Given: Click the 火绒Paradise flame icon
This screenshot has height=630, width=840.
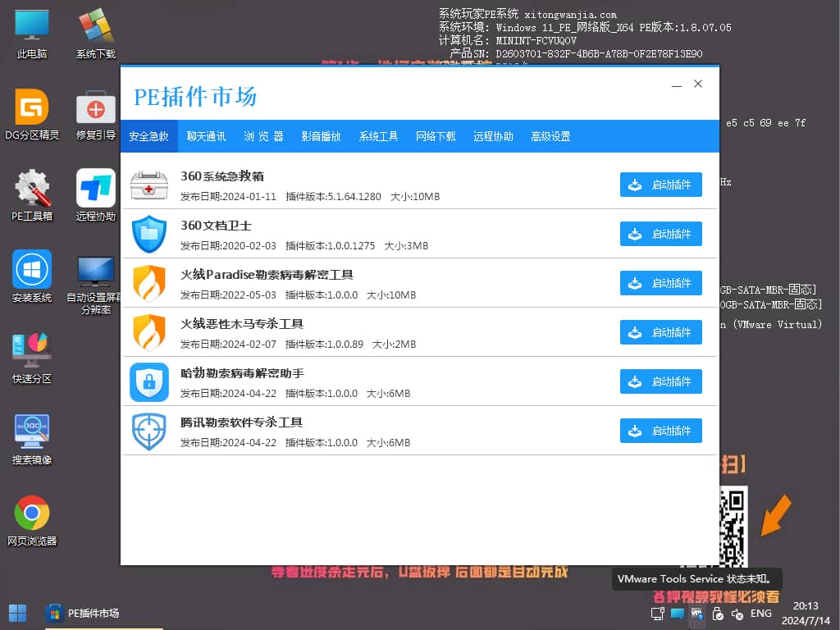Looking at the screenshot, I should click(148, 283).
